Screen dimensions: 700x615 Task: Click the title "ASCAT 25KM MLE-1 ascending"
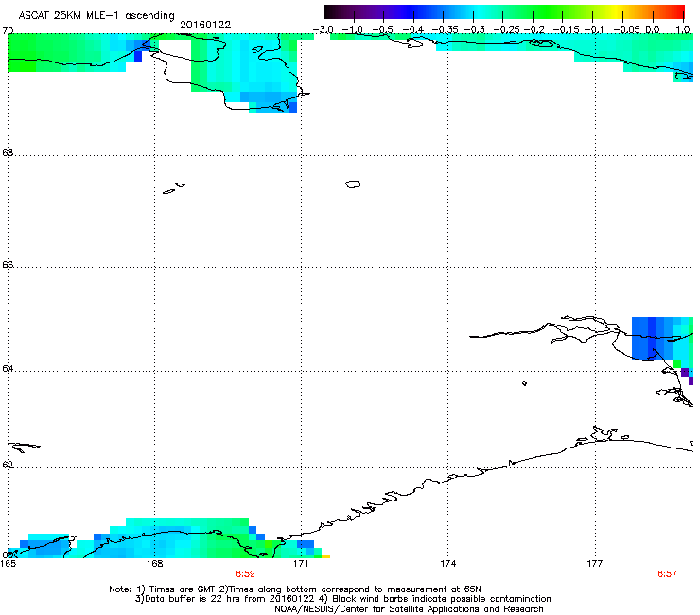(x=96, y=16)
